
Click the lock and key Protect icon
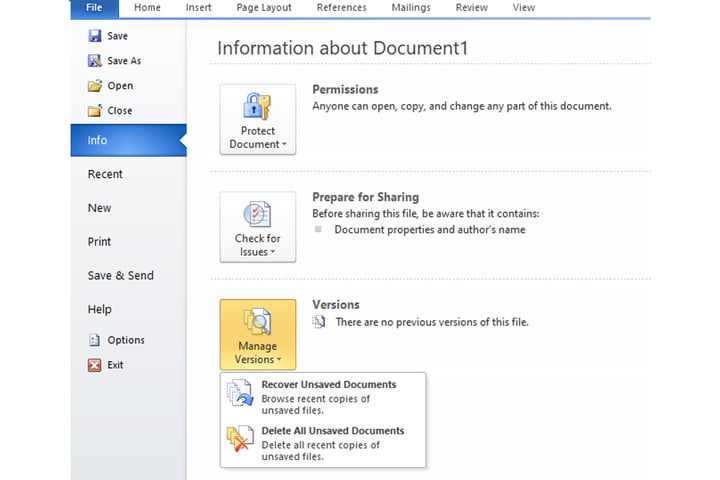[257, 107]
